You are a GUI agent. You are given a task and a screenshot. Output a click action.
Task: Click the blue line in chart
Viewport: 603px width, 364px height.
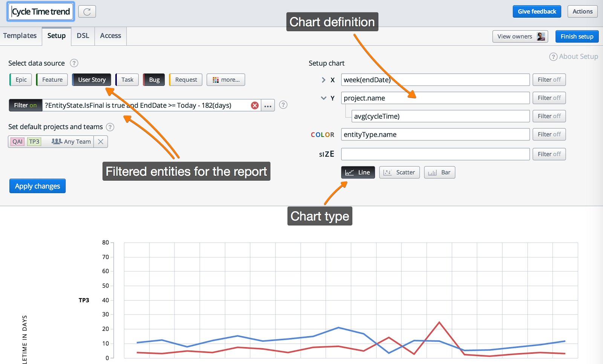coord(338,328)
